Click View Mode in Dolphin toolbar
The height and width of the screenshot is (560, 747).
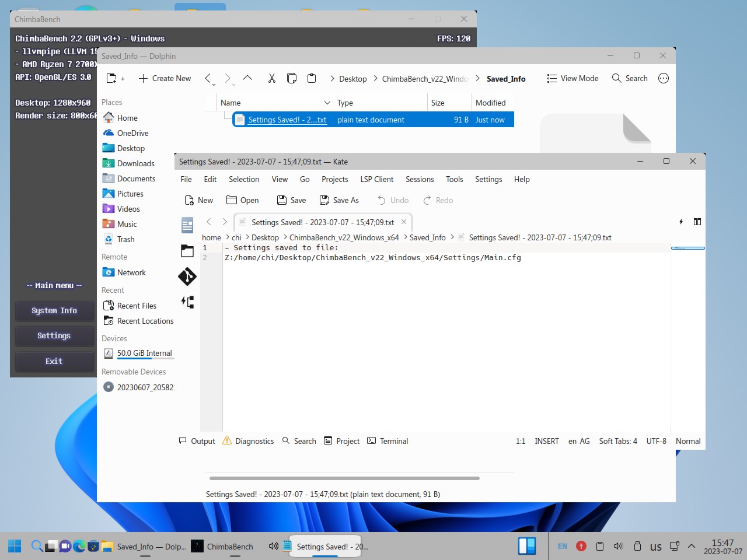[x=573, y=78]
